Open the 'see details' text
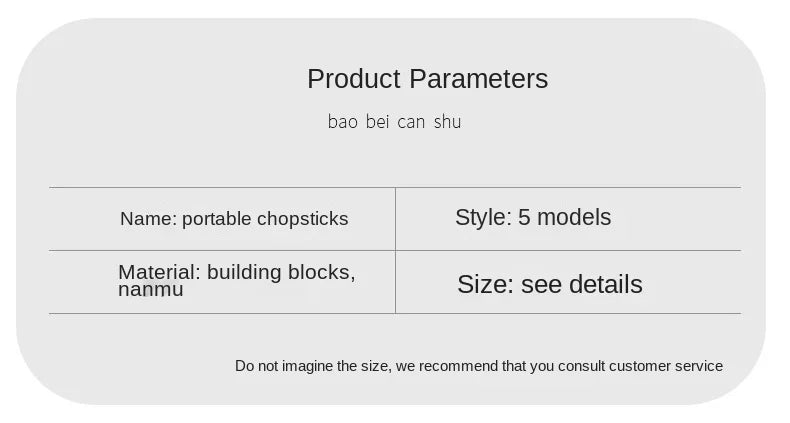Viewport: 790px width, 423px height. click(x=581, y=285)
